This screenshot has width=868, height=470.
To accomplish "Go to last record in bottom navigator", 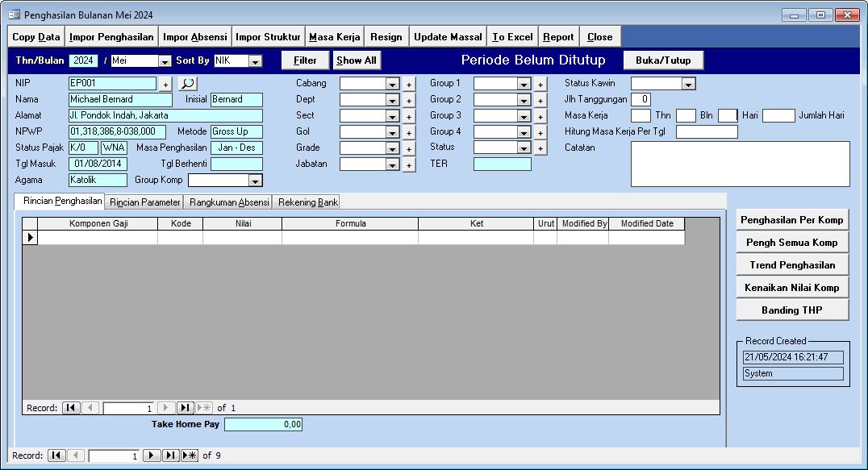I will [170, 455].
